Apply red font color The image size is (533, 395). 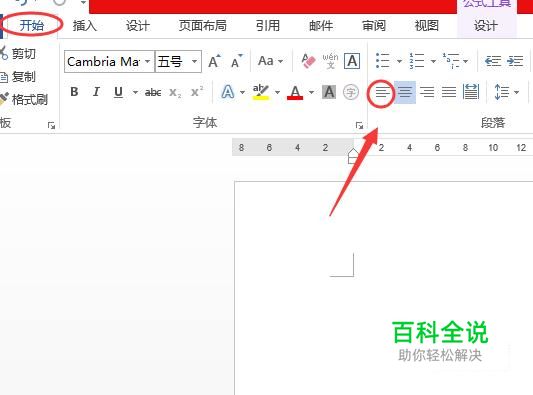(295, 92)
